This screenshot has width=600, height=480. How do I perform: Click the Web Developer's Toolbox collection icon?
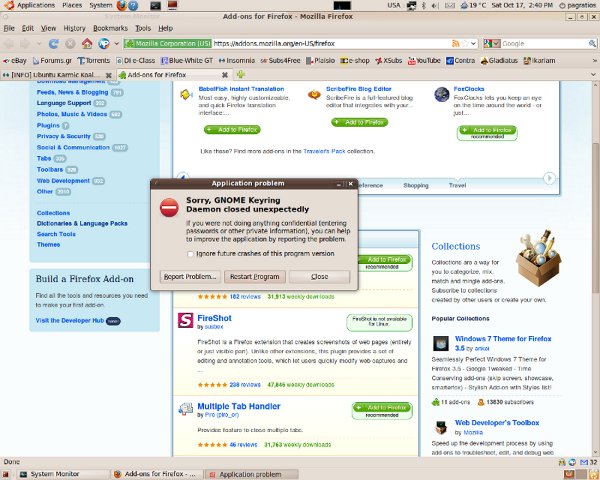441,427
